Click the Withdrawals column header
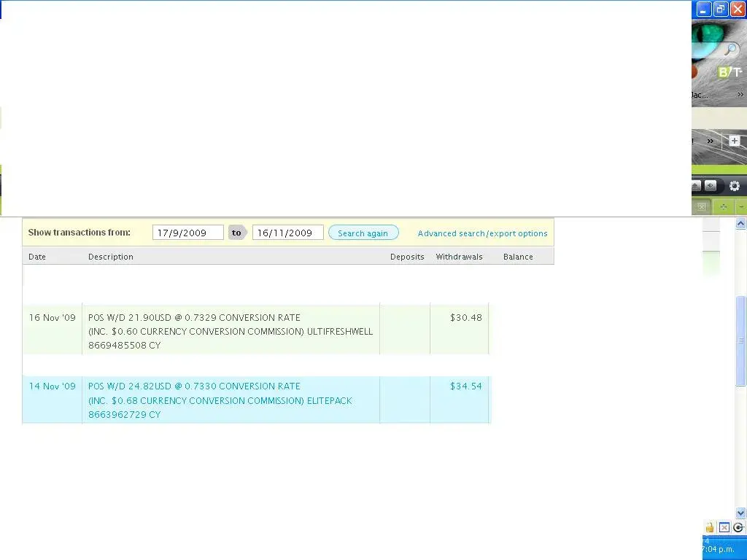The height and width of the screenshot is (560, 747). [460, 257]
